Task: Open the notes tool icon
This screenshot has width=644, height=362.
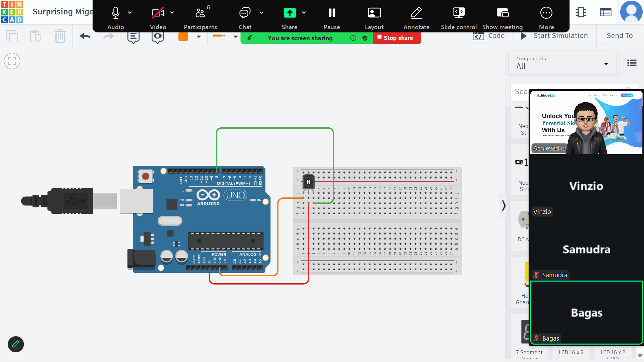Action: pos(133,38)
